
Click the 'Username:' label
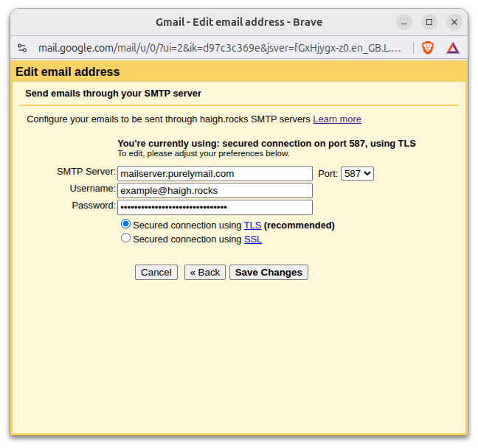point(93,189)
